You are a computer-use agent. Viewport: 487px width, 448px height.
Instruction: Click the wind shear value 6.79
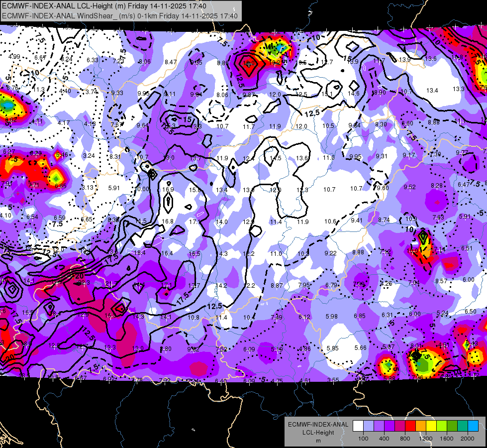331,285
